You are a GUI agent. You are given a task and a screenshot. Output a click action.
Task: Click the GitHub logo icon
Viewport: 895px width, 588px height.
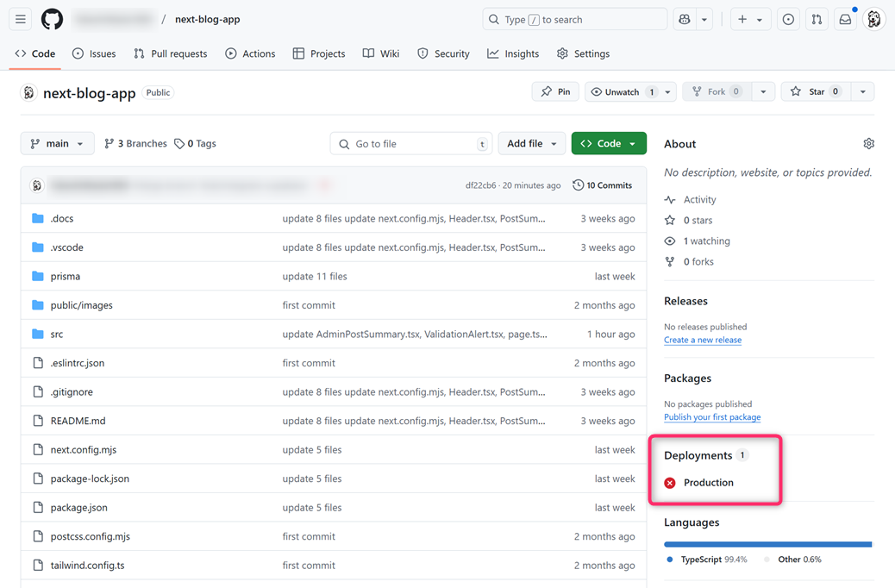52,19
